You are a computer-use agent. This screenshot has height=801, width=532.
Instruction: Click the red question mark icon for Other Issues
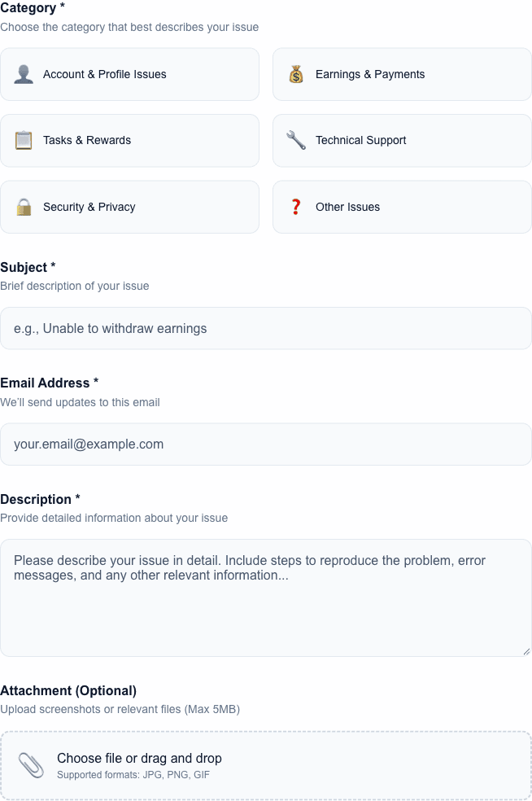point(296,207)
